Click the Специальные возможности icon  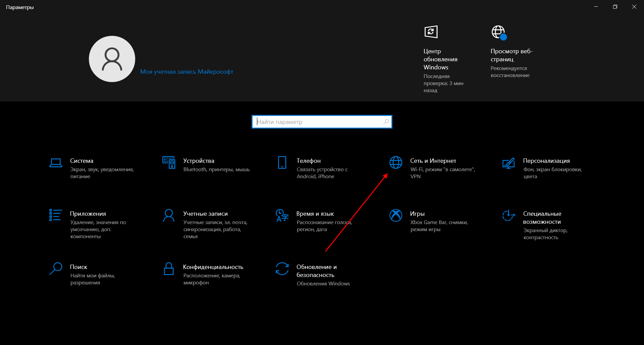tap(508, 215)
